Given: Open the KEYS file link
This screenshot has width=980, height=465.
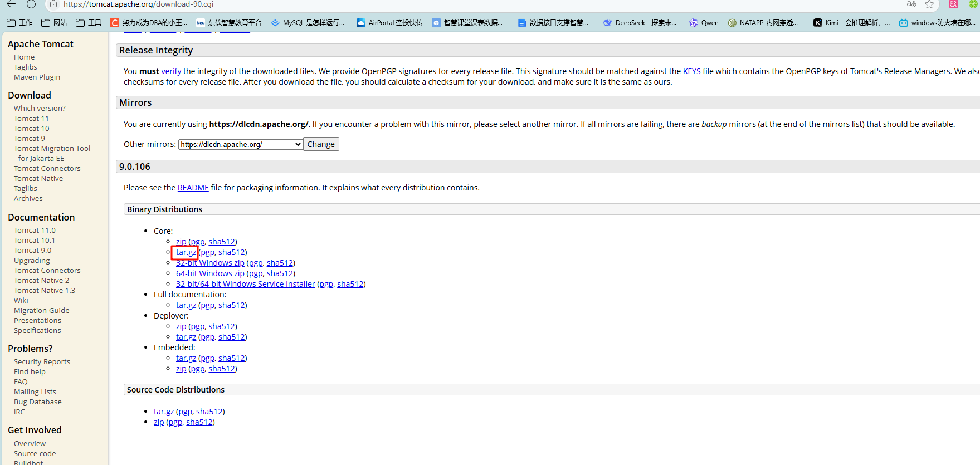Looking at the screenshot, I should tap(691, 71).
